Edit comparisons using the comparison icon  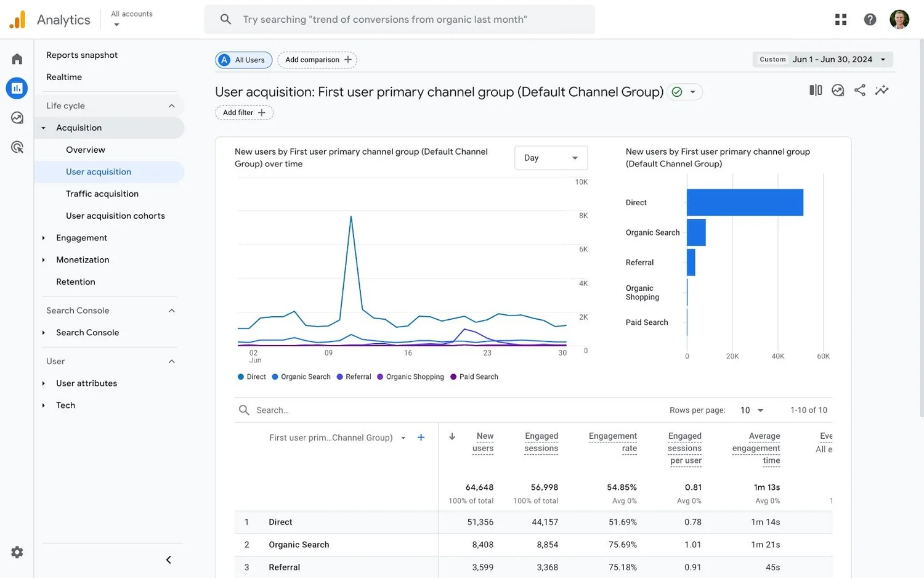click(x=815, y=90)
